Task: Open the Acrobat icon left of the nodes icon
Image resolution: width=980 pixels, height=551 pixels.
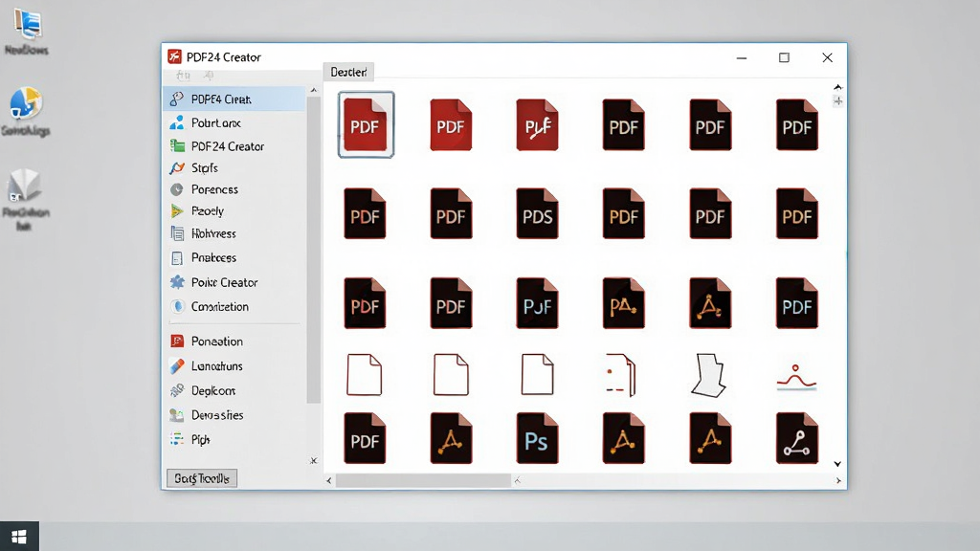Action: [710, 438]
